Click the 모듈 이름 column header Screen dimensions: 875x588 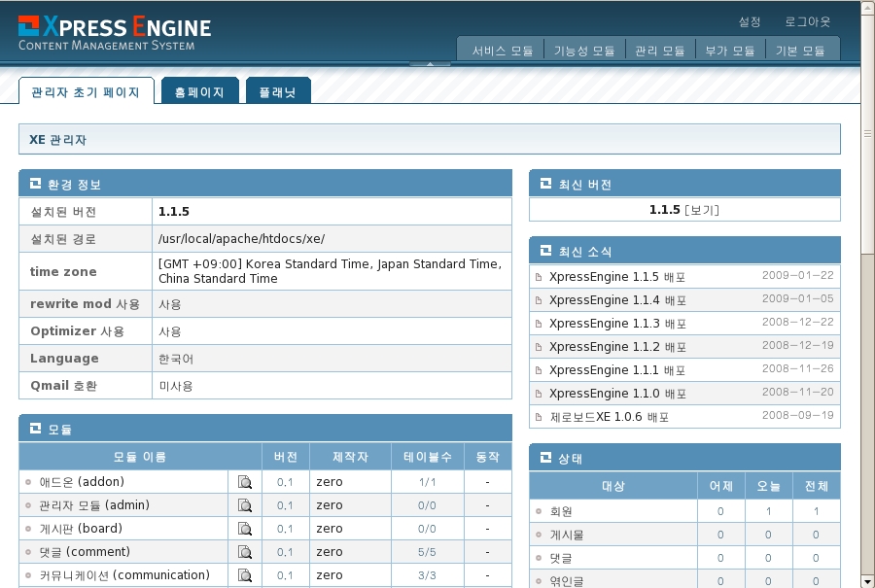coord(140,457)
